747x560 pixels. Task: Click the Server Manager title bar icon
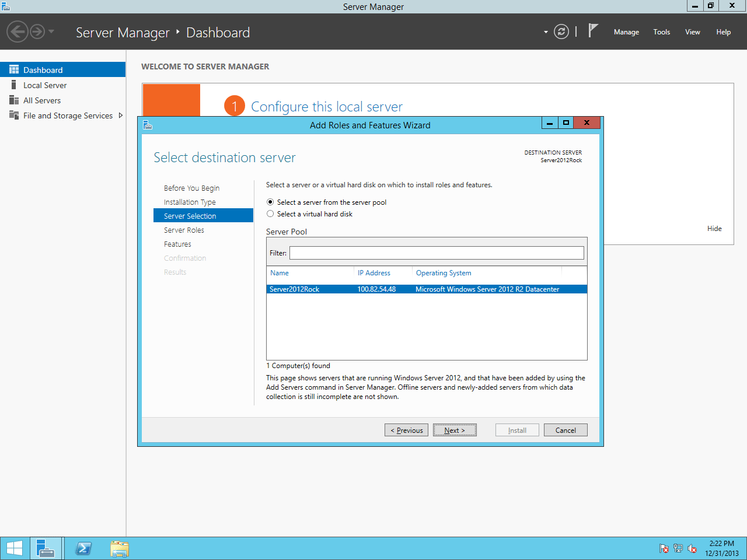click(6, 6)
